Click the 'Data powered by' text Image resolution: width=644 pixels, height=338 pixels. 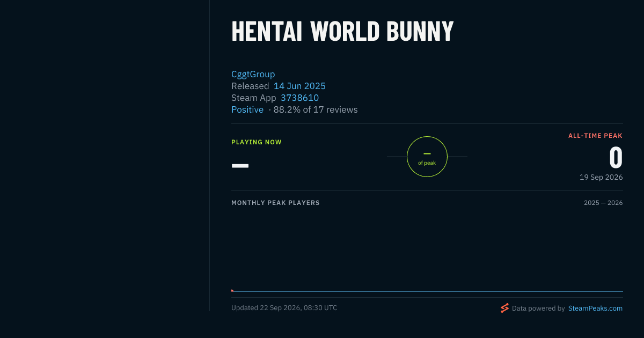(x=538, y=308)
